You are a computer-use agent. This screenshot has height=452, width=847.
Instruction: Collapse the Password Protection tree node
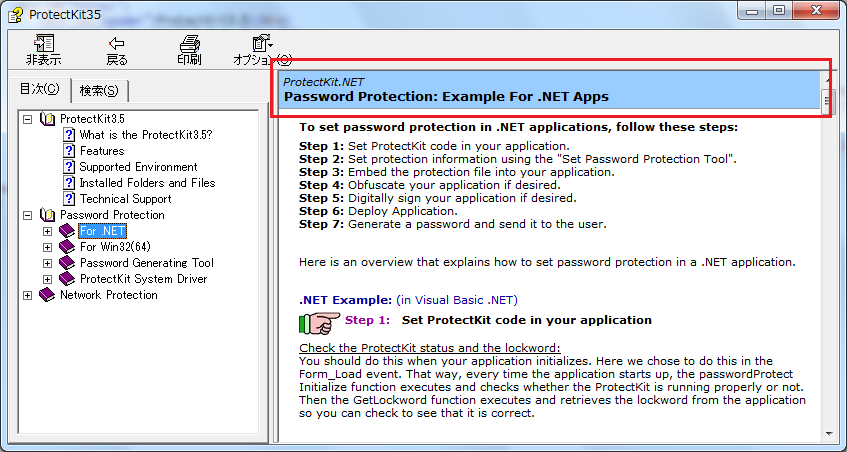28,215
